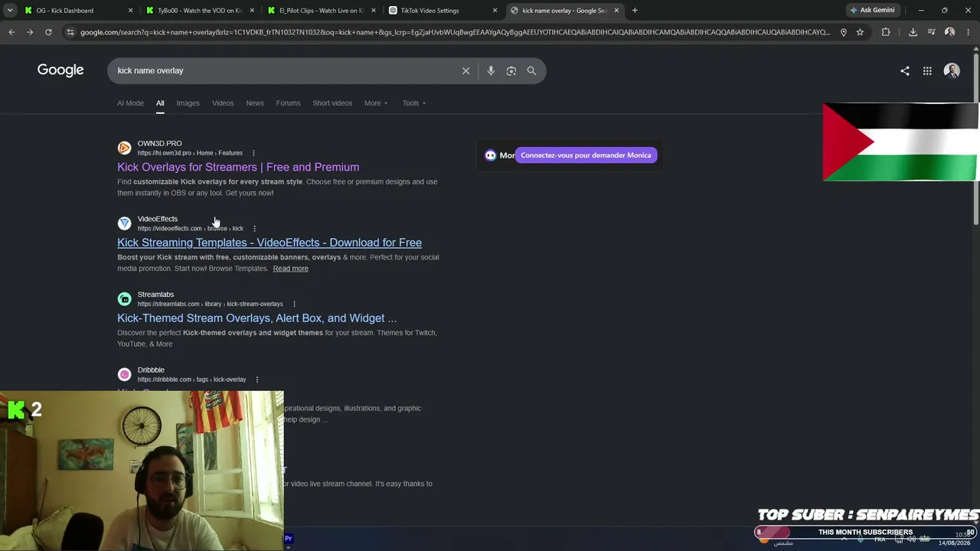Click Connectez-vous pour demander Monica button
Image resolution: width=980 pixels, height=551 pixels.
(586, 155)
